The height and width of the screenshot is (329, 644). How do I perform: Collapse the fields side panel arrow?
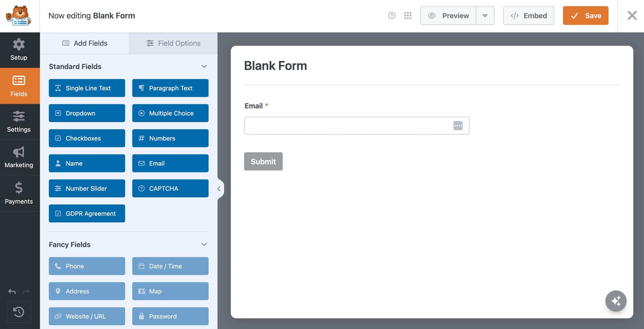point(219,189)
